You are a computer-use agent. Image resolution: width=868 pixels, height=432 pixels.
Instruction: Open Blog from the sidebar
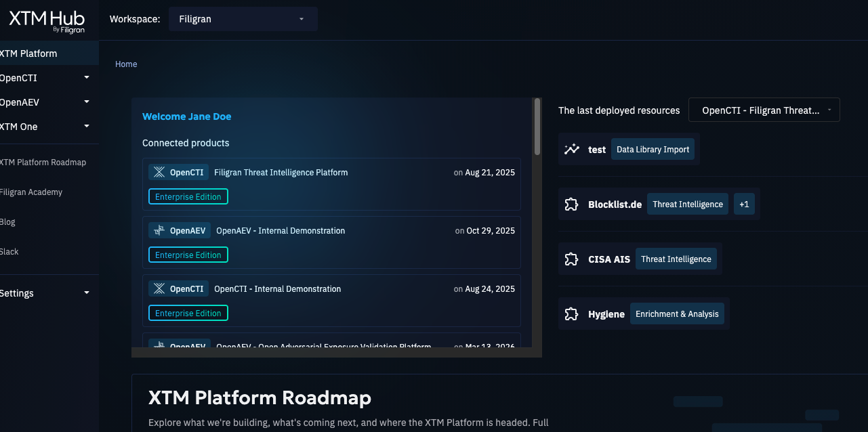tap(7, 222)
